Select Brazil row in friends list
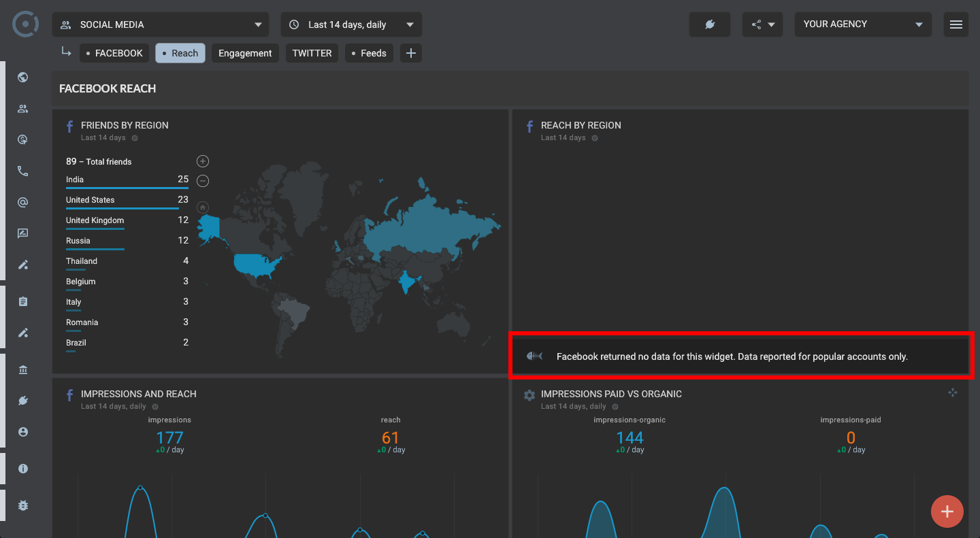980x538 pixels. point(127,343)
